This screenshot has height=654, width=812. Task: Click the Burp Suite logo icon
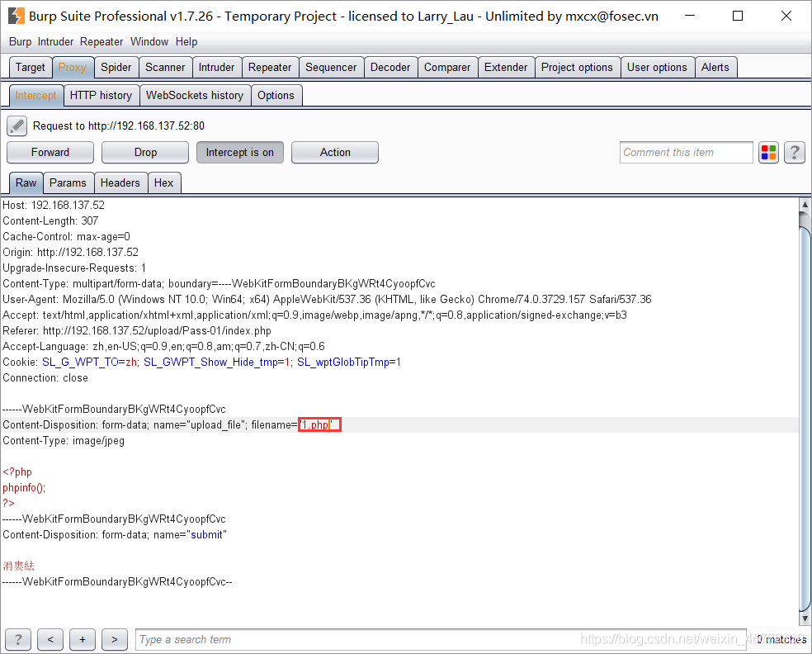pos(17,16)
